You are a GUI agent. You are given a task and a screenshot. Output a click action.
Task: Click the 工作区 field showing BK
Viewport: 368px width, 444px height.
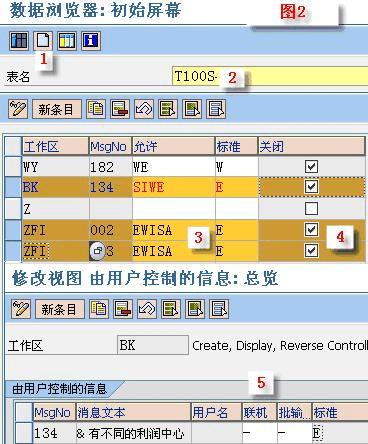pos(153,345)
